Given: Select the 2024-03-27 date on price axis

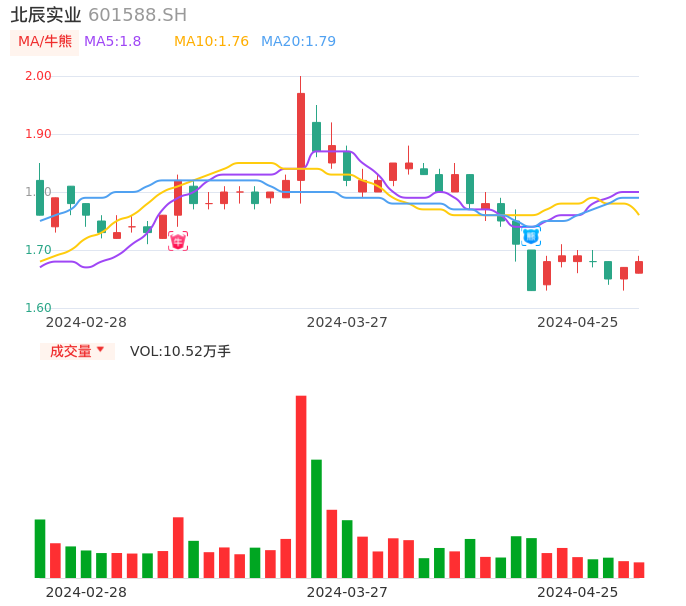Looking at the screenshot, I should pyautogui.click(x=346, y=322).
